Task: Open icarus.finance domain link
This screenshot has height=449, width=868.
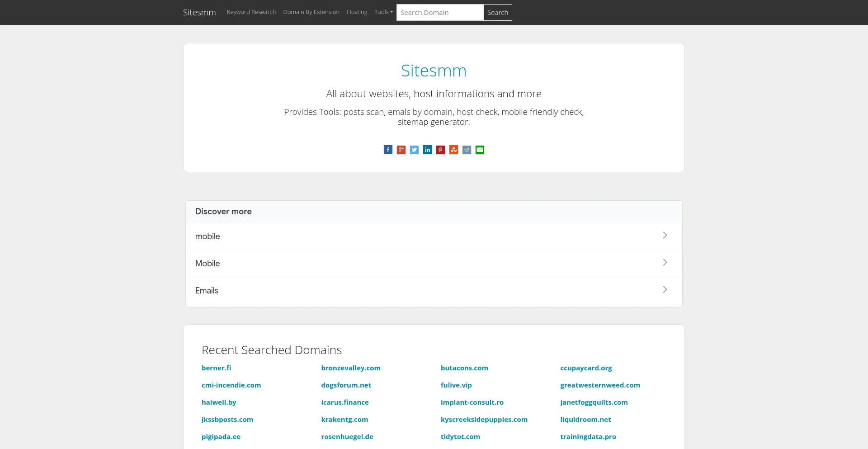Action: point(345,402)
